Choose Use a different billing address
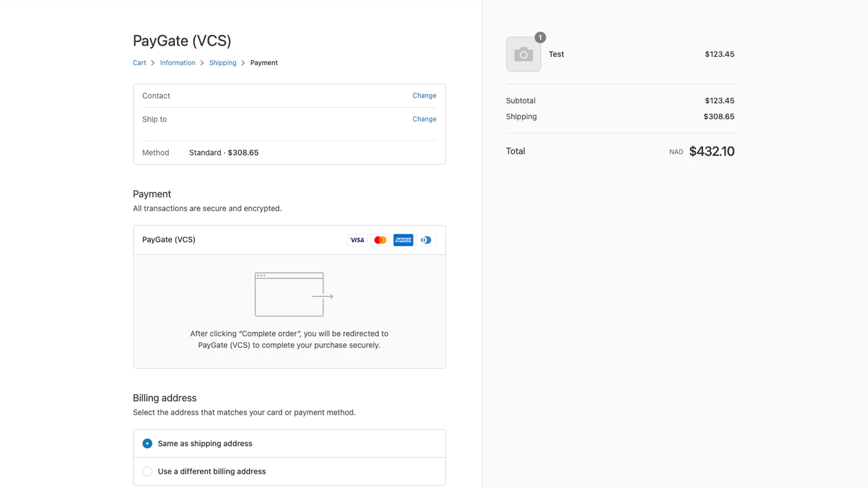The width and height of the screenshot is (868, 488). tap(289, 471)
